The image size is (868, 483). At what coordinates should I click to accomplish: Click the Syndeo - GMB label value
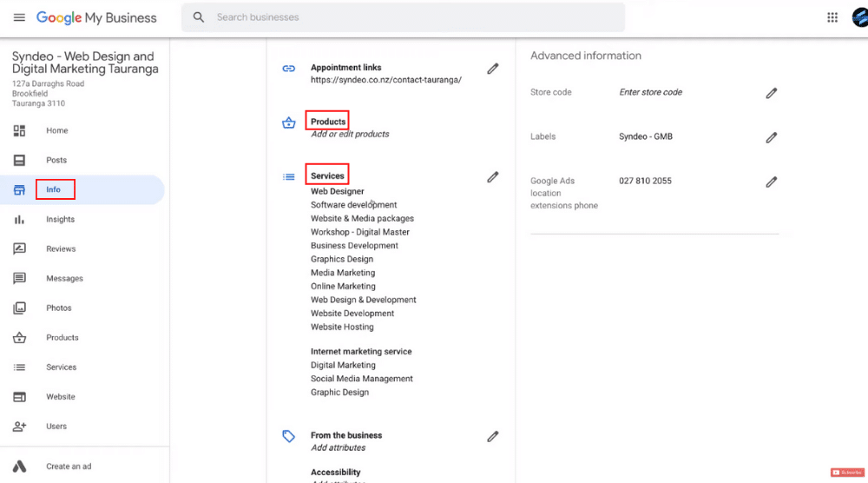(646, 136)
